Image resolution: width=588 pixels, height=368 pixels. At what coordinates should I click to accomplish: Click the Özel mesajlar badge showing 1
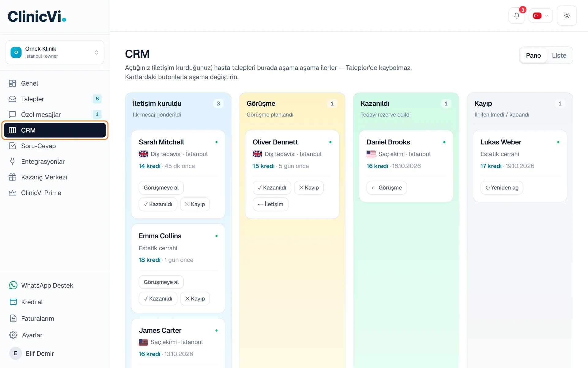point(97,114)
